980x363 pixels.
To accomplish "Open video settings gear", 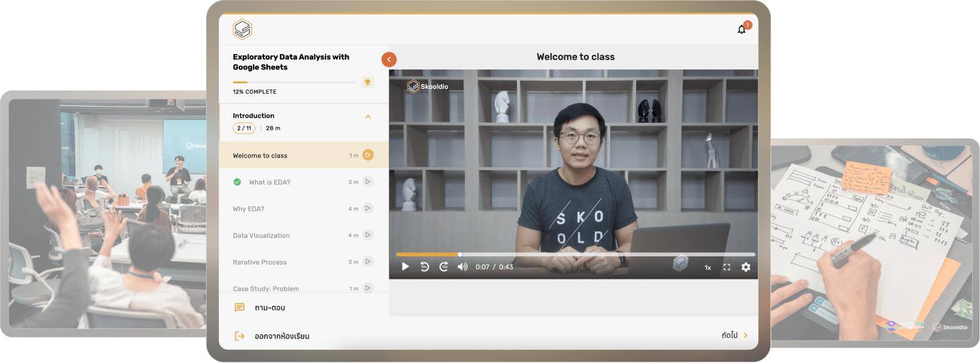I will [x=746, y=267].
